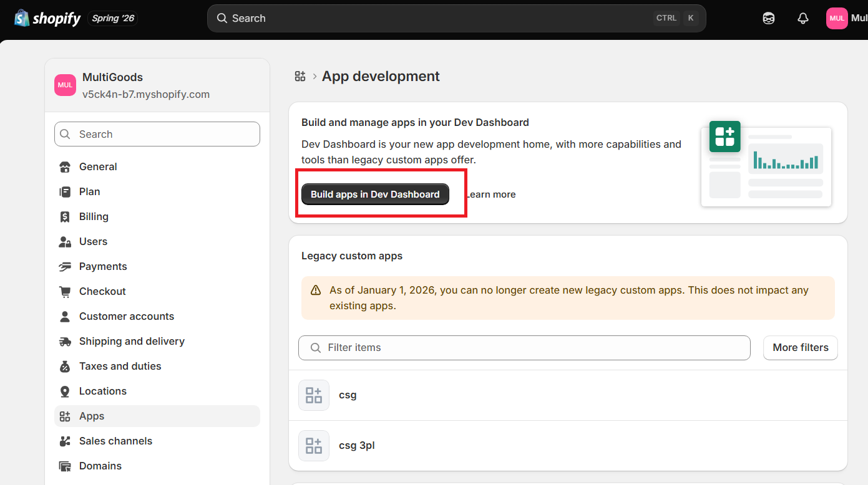Click the Sales channels icon
Viewport: 868px width, 485px height.
(65, 441)
